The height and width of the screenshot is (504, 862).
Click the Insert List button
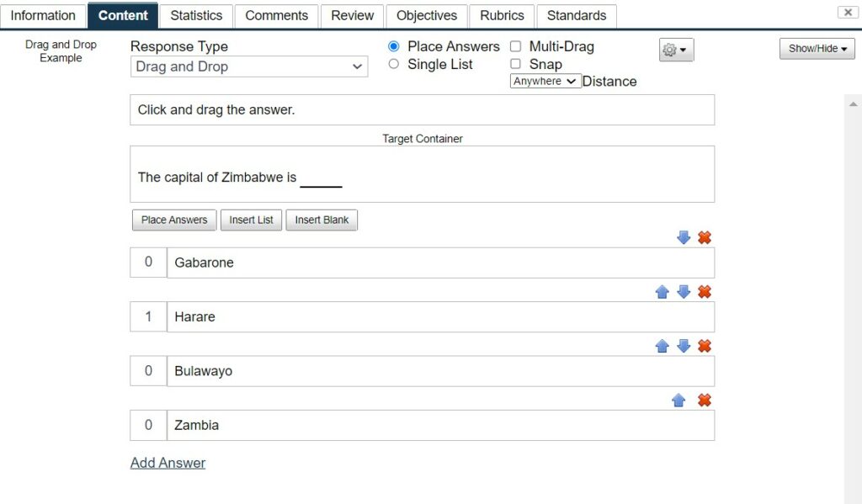click(251, 220)
